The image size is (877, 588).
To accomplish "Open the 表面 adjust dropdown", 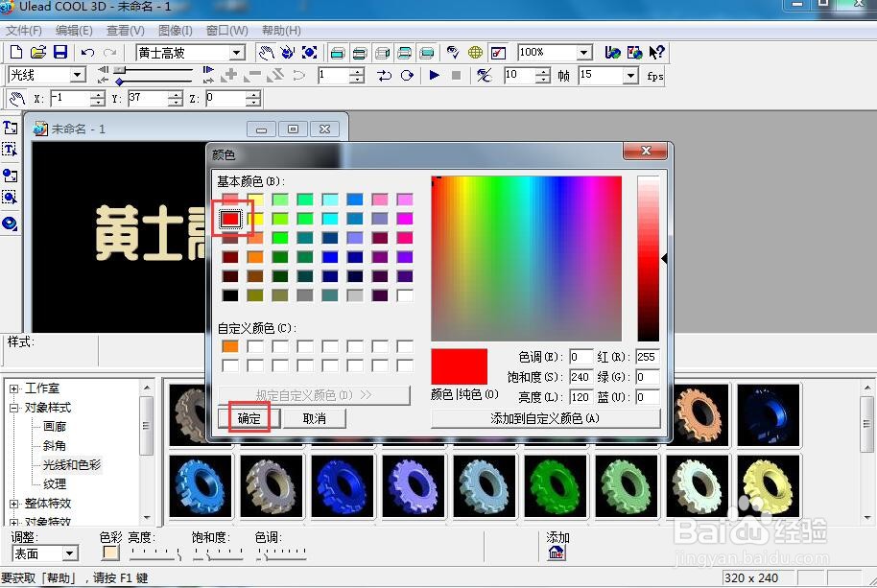I will 69,553.
